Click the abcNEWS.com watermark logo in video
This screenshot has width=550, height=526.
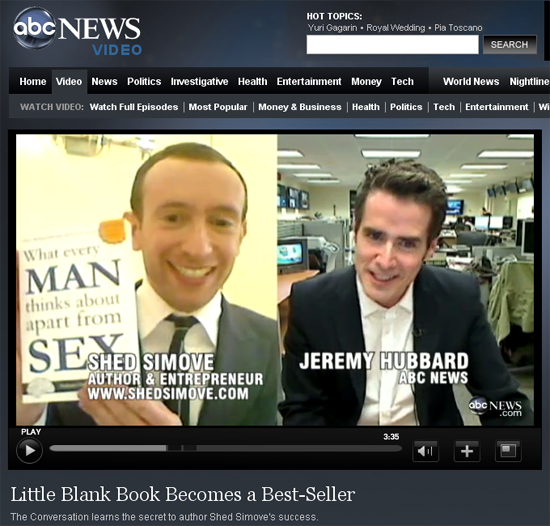(x=495, y=407)
